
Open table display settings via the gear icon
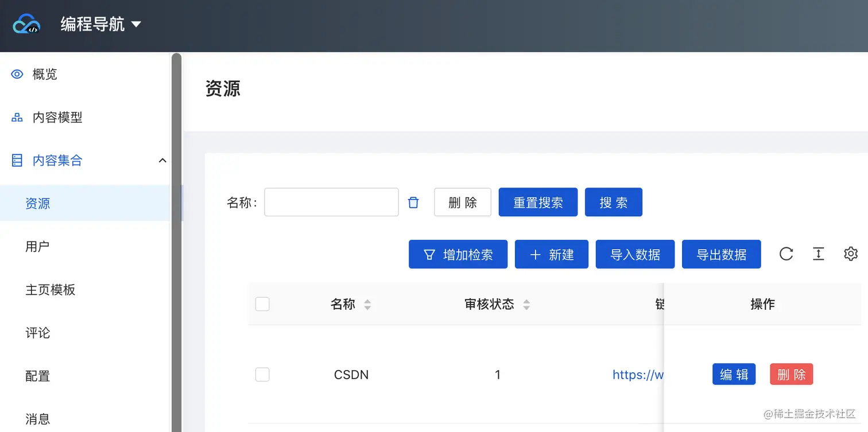[x=850, y=254]
